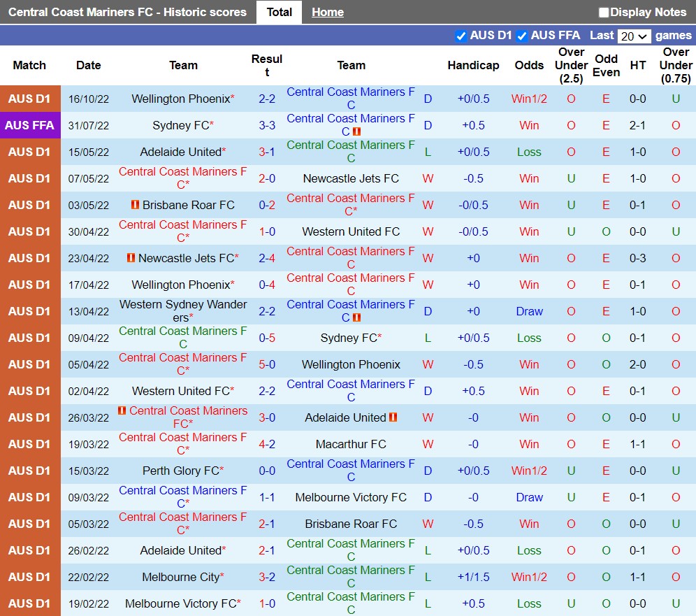The height and width of the screenshot is (616, 696).
Task: Open the 5-0 result versus Wellington Phoenix
Action: click(267, 364)
